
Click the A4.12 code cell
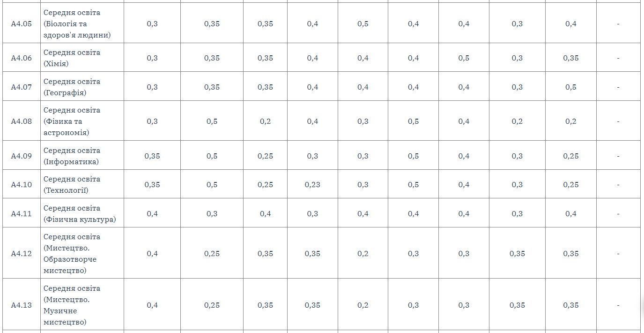coord(22,253)
